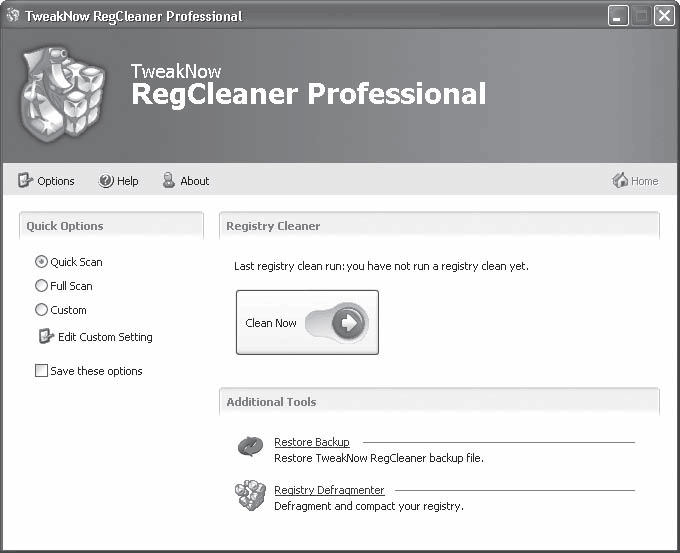
Task: Choose the Custom scan option
Action: [41, 310]
